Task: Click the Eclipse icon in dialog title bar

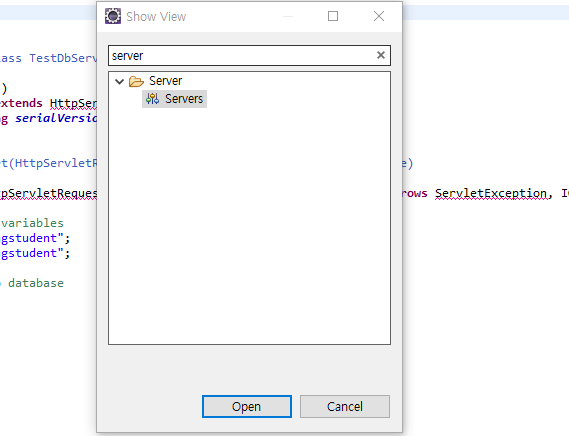Action: tap(113, 16)
